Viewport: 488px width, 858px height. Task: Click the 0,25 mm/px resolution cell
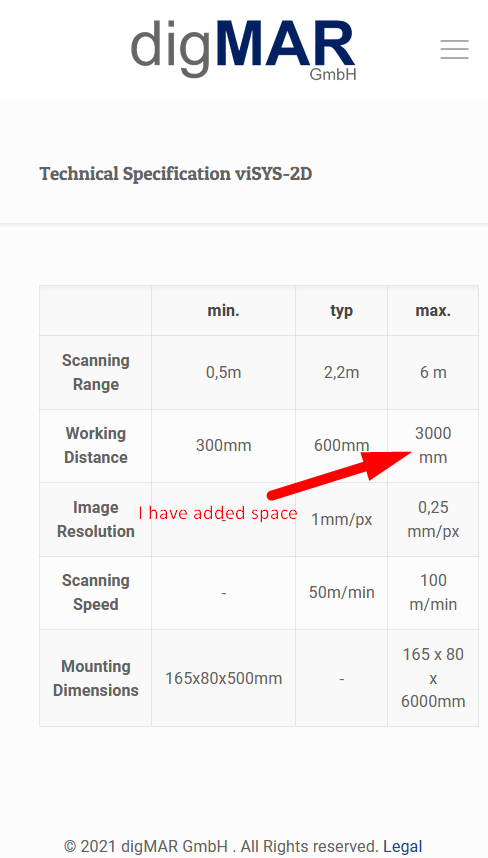pyautogui.click(x=433, y=519)
